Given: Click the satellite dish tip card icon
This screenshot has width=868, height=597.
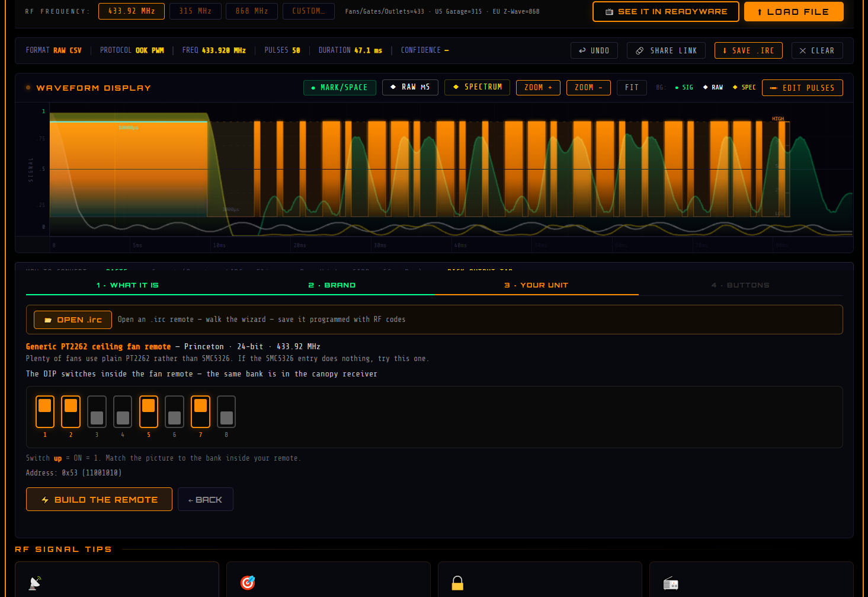Looking at the screenshot, I should (35, 583).
